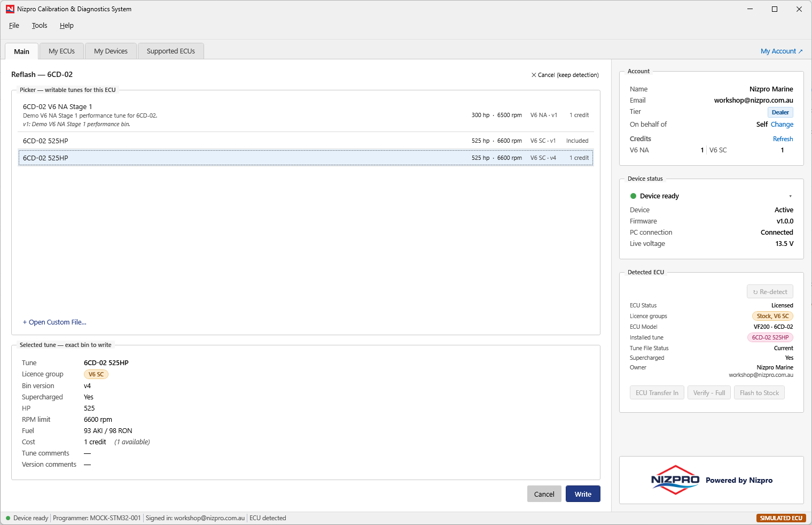Refresh the credits
Image resolution: width=812 pixels, height=525 pixels.
pyautogui.click(x=783, y=139)
